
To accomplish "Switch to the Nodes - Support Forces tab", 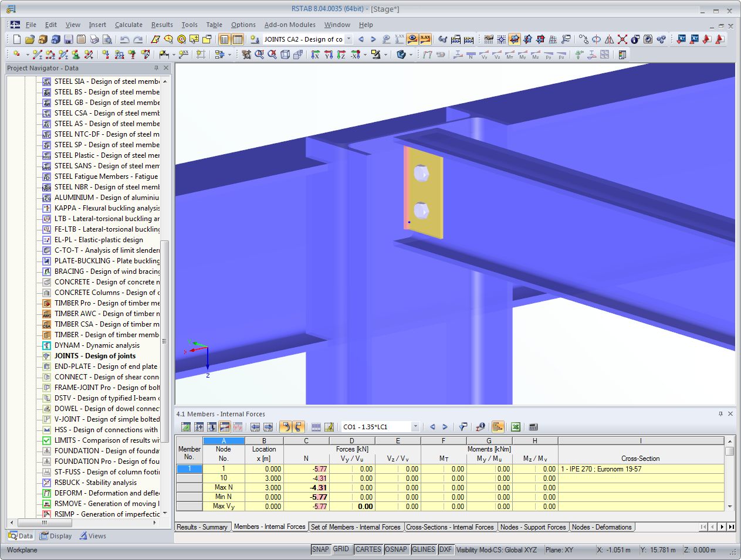I will pos(533,527).
